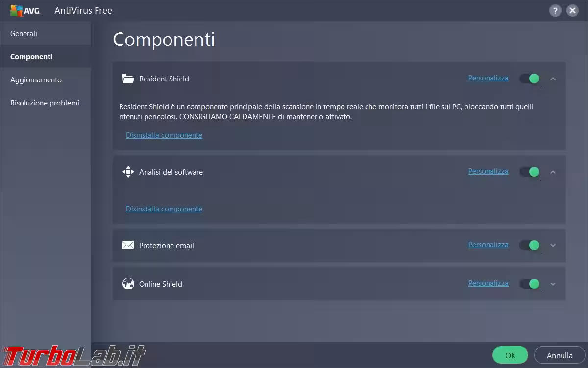
Task: Toggle the Protezione email switch
Action: [530, 245]
